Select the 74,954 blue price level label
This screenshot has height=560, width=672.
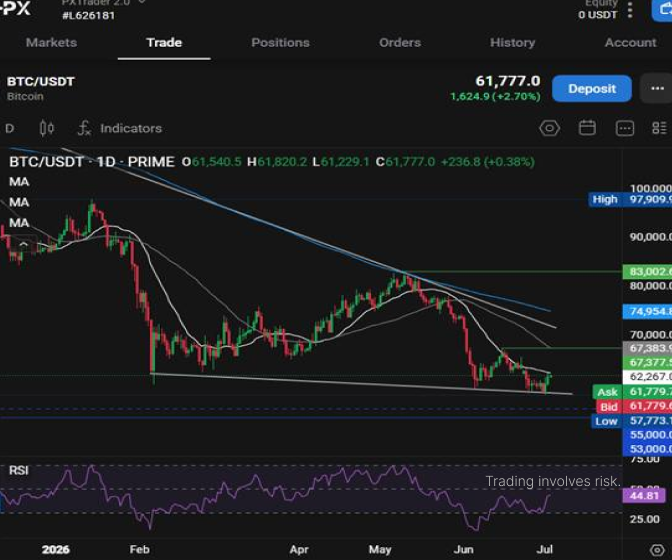(647, 311)
